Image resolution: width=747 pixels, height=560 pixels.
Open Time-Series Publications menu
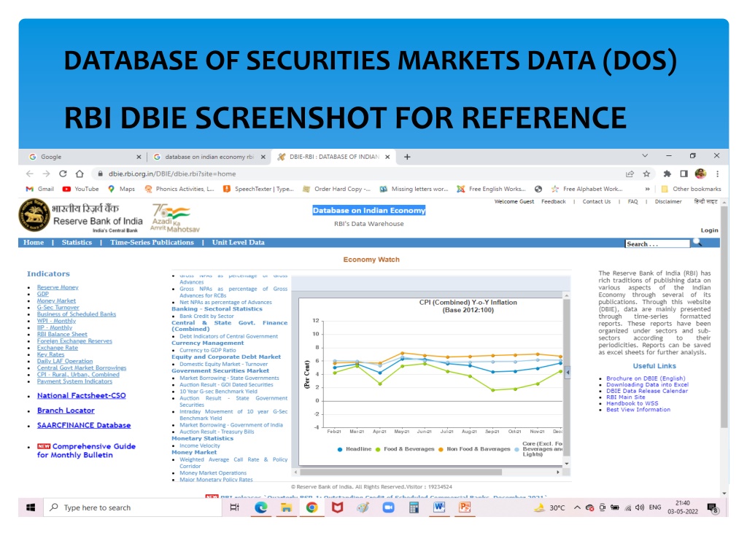(152, 242)
